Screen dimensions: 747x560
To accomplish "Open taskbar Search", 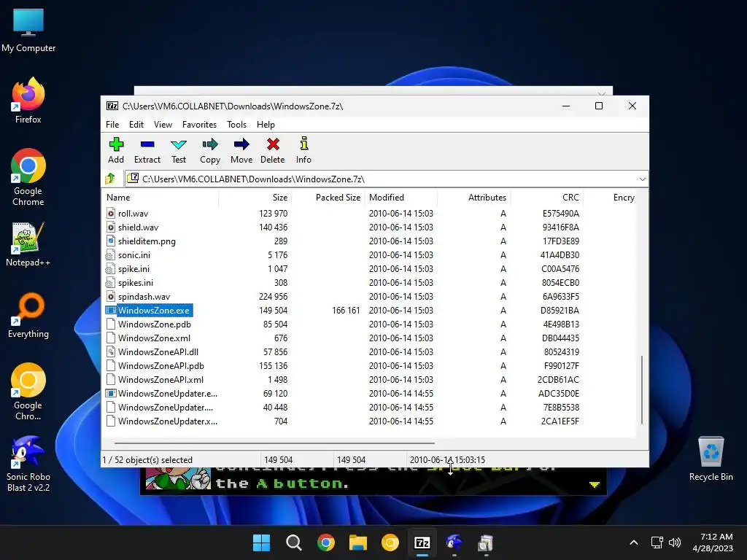I will [x=293, y=542].
